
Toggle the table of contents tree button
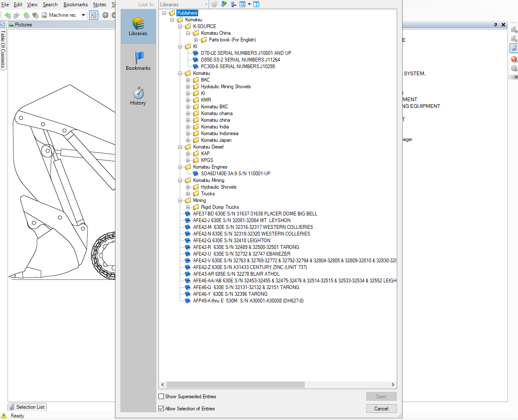pos(94,15)
